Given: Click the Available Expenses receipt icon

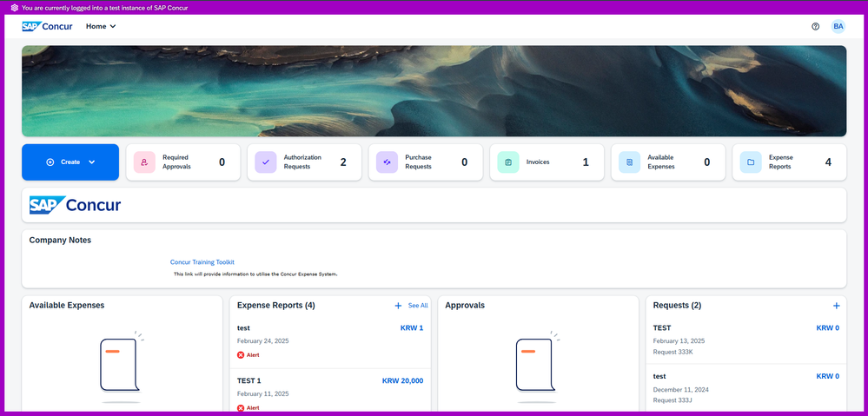Looking at the screenshot, I should (x=629, y=162).
